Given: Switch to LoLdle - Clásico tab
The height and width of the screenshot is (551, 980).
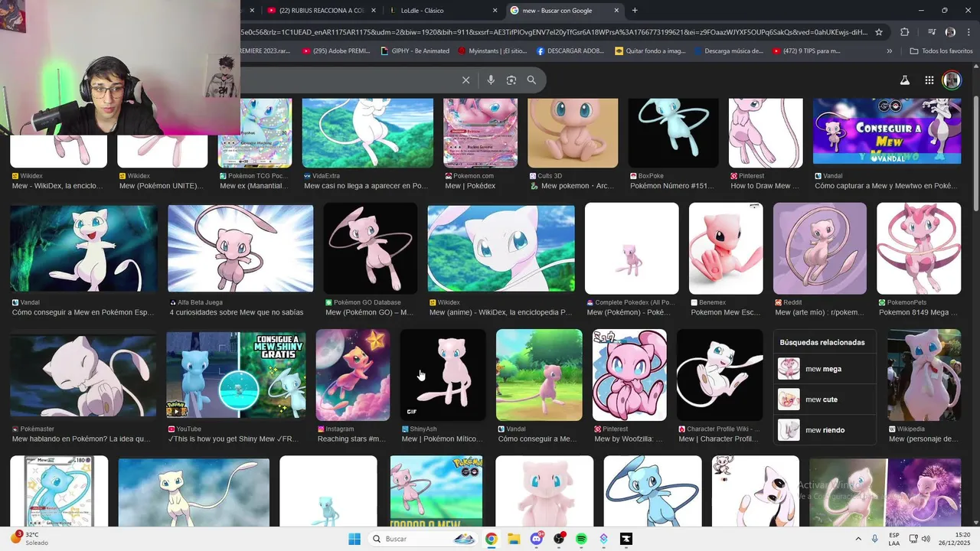Looking at the screenshot, I should click(443, 11).
